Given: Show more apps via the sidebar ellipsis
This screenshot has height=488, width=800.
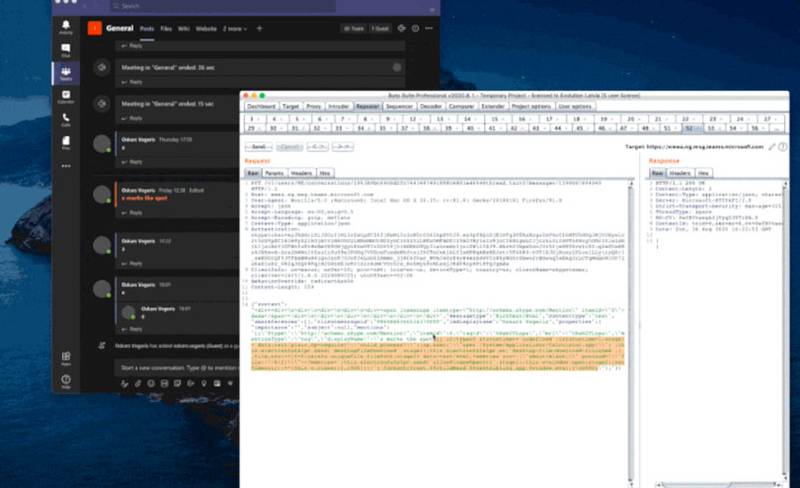Looking at the screenshot, I should click(66, 166).
